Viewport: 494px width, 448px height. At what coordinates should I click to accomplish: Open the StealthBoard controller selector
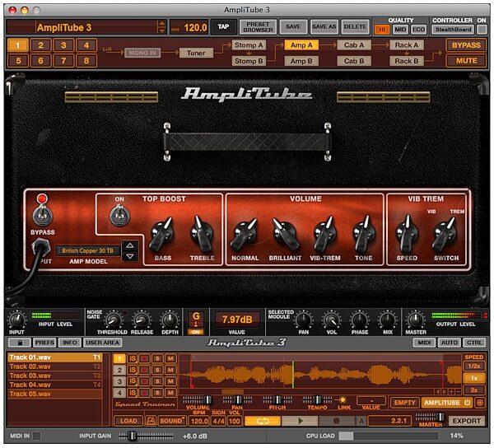pos(454,30)
